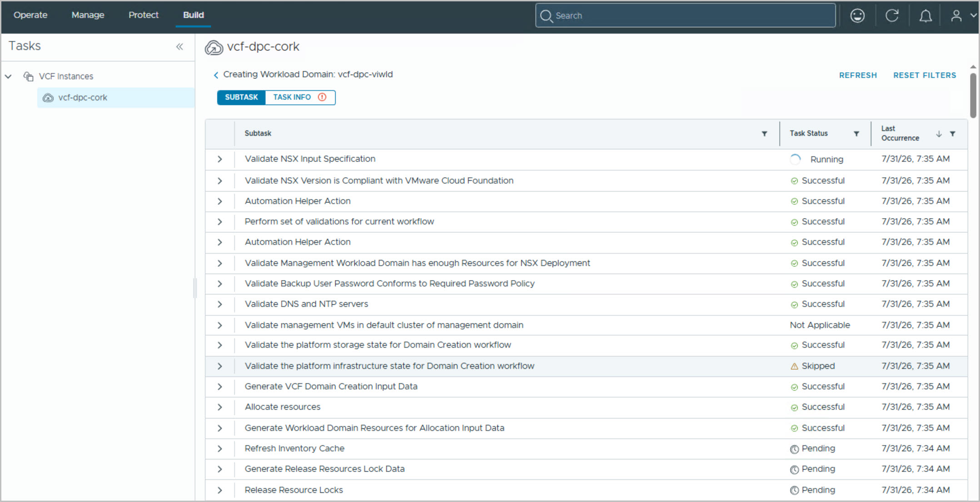Screen dimensions: 980x502
Task: Click the Running status text
Action: (x=827, y=159)
